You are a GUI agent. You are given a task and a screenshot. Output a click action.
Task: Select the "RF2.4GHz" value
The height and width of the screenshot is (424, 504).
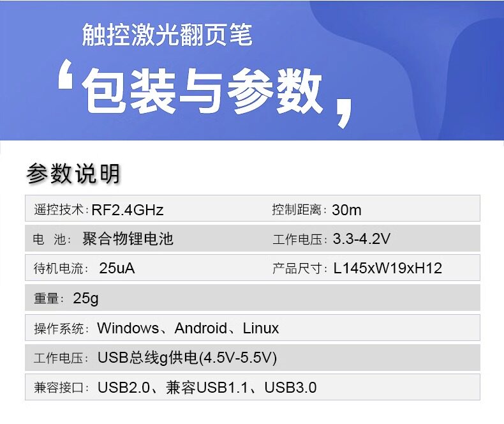[x=128, y=210]
